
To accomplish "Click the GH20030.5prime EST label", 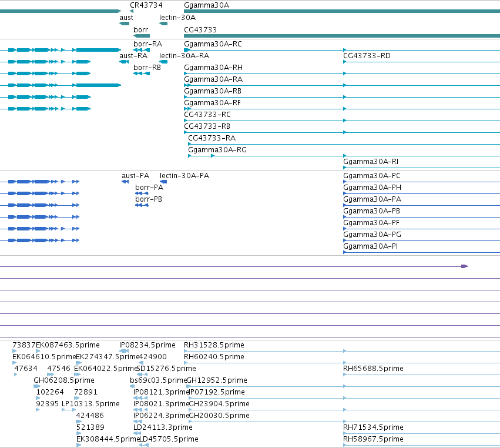I will 219,416.
